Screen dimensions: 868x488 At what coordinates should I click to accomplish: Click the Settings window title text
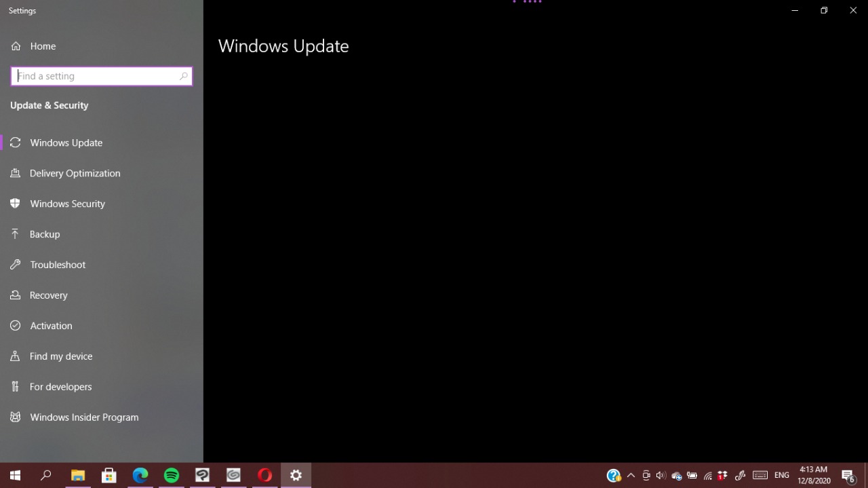coord(22,11)
